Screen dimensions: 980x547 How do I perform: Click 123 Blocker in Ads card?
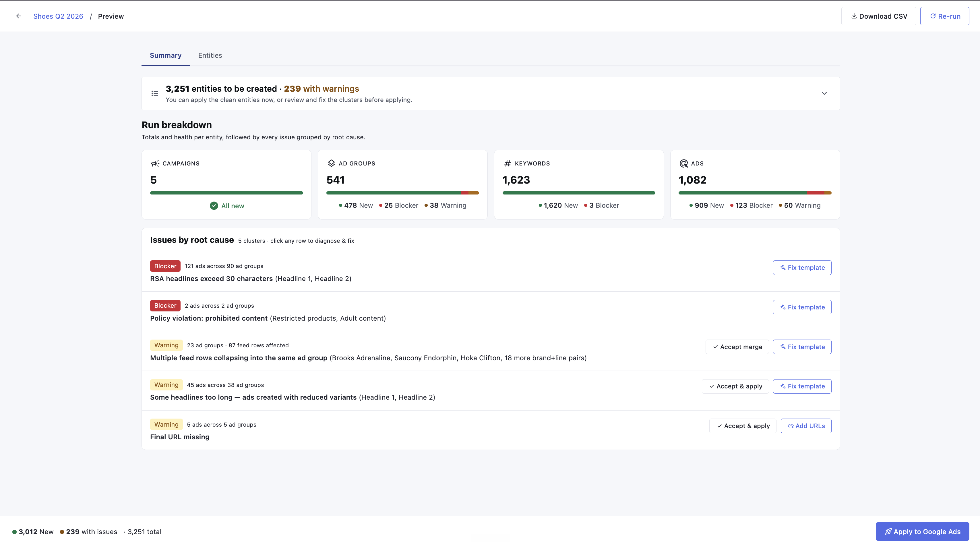(751, 205)
